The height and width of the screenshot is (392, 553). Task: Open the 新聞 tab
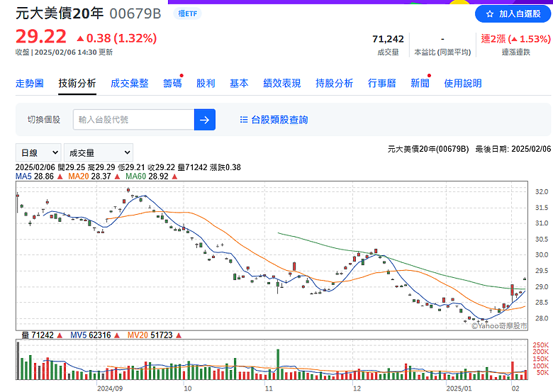(420, 83)
